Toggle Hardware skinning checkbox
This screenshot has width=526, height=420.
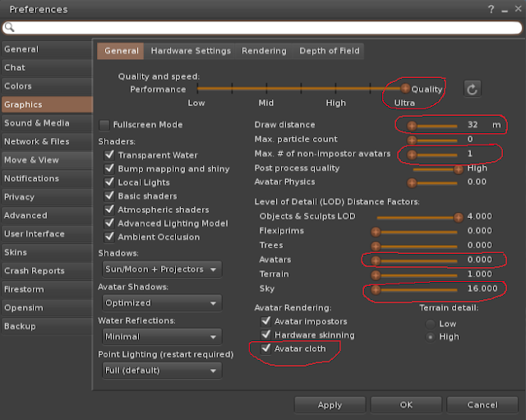pyautogui.click(x=265, y=335)
